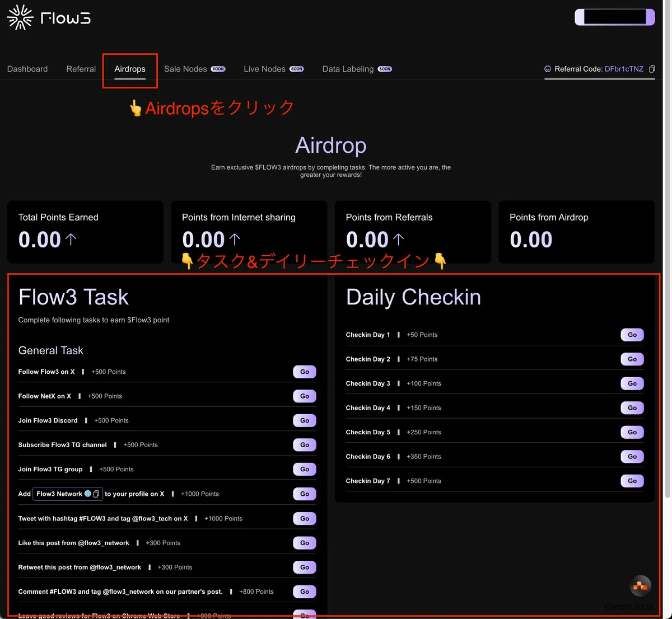Click Go for Tweet with hashtag #FLOW3
The width and height of the screenshot is (672, 619).
pos(305,518)
